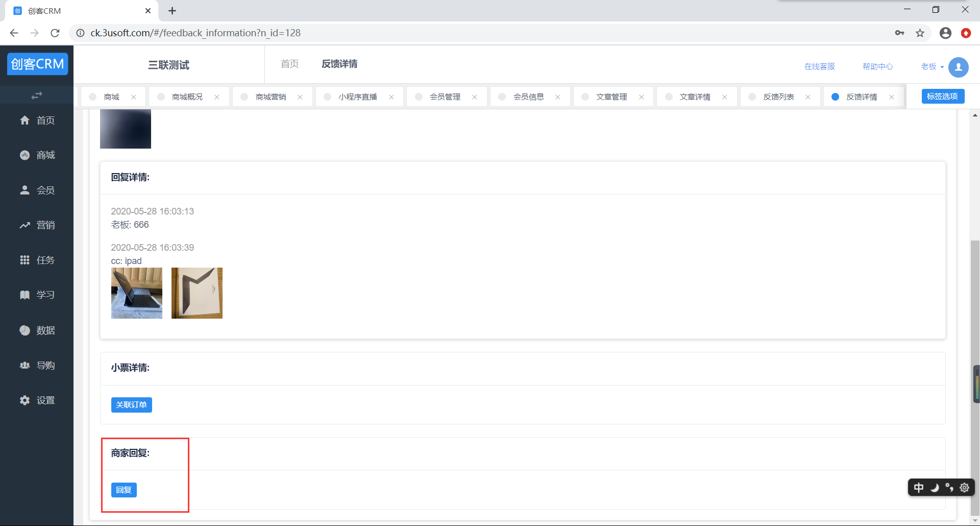Open the 数据 pie chart icon
The width and height of the screenshot is (980, 526).
pos(24,330)
